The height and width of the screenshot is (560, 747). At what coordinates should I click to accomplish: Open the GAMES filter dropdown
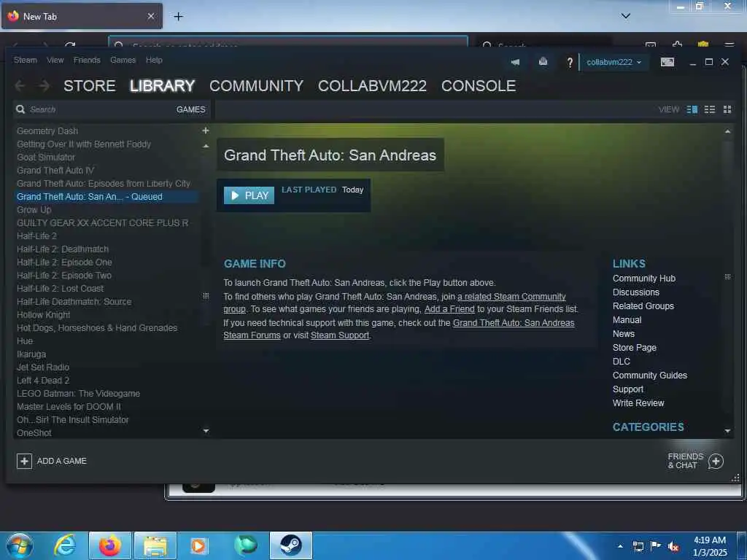click(x=190, y=109)
